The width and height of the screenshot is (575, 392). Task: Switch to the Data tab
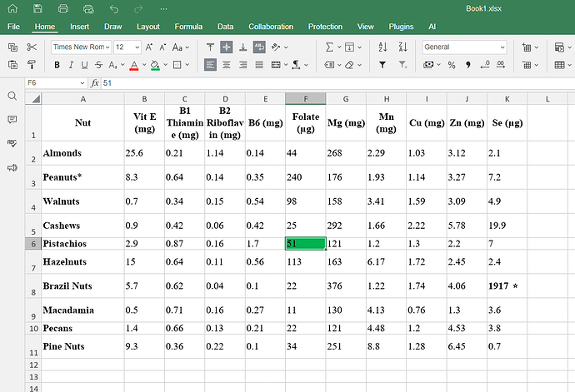coord(226,27)
